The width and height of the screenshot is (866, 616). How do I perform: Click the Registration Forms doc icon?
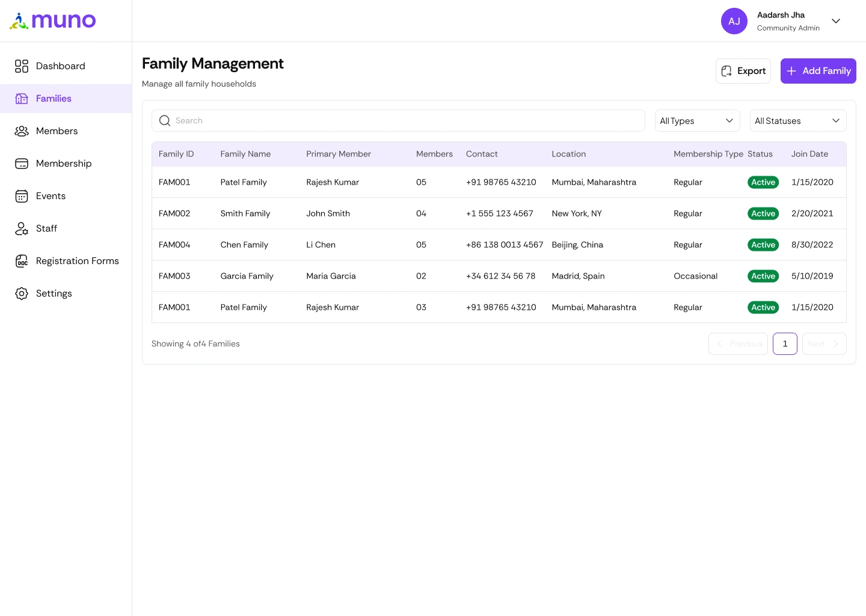pyautogui.click(x=22, y=261)
